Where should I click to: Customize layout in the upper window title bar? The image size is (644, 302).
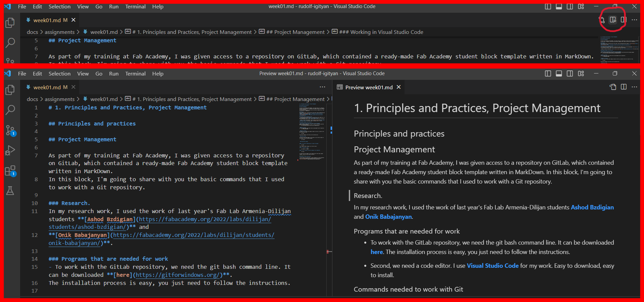point(581,6)
